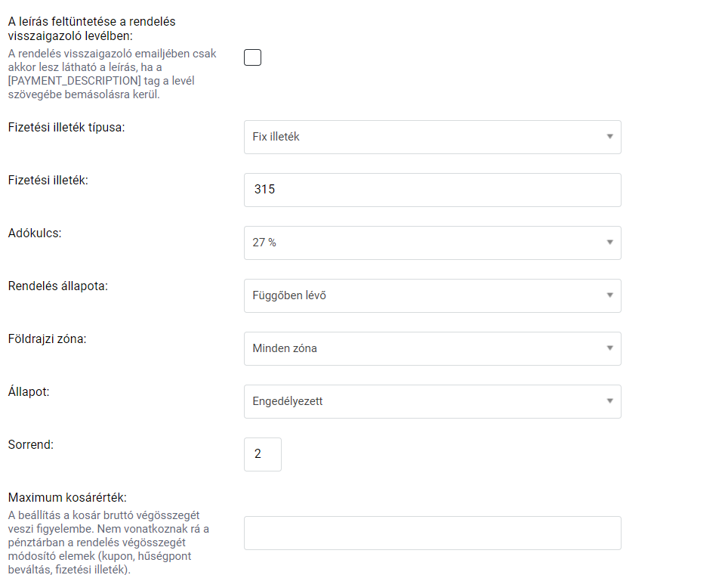The image size is (728, 575).
Task: Click the 'Állapot:' label
Action: coord(29,391)
